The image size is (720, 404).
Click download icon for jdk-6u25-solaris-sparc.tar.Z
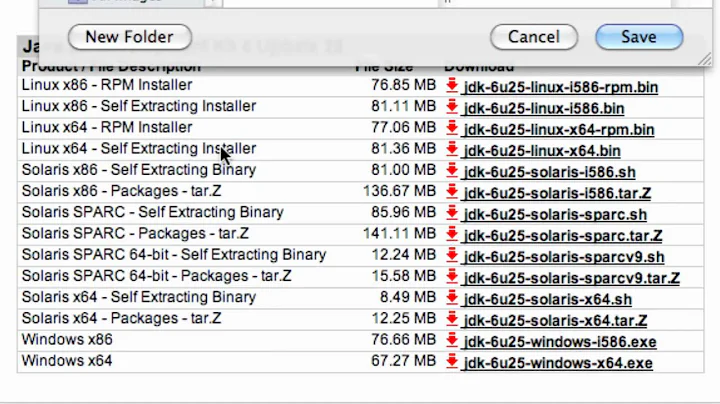[x=452, y=235]
